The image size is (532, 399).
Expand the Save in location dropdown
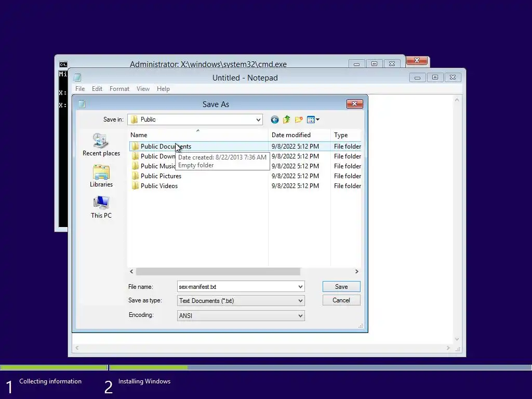coord(258,119)
